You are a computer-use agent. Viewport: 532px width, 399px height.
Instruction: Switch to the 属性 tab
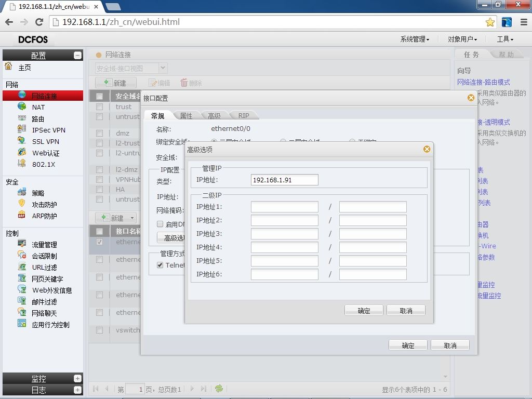tap(186, 116)
